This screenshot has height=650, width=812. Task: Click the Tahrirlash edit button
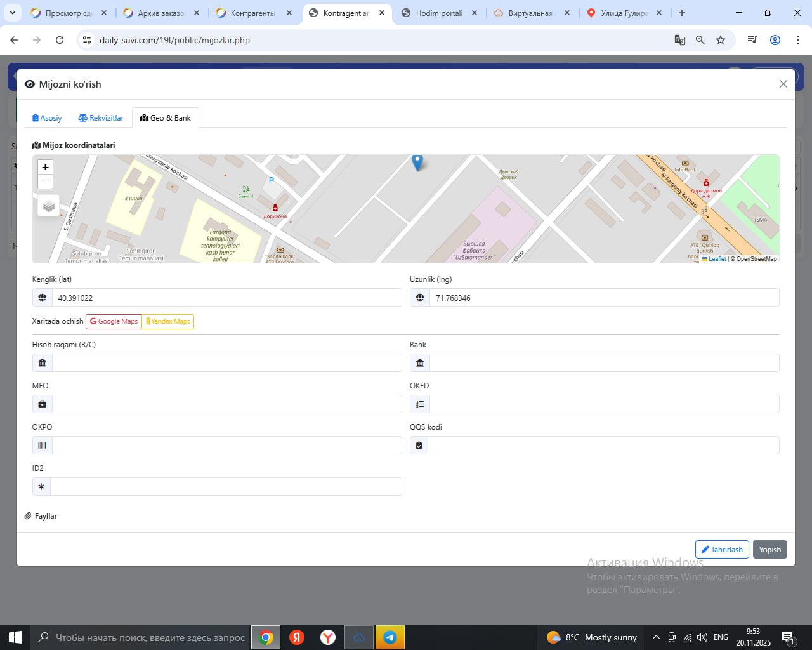[x=722, y=550]
